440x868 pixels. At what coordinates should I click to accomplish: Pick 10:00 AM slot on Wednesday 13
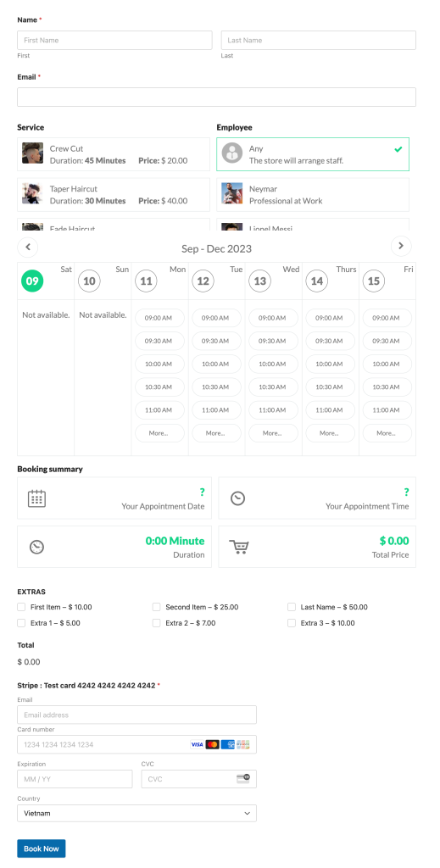pos(272,364)
